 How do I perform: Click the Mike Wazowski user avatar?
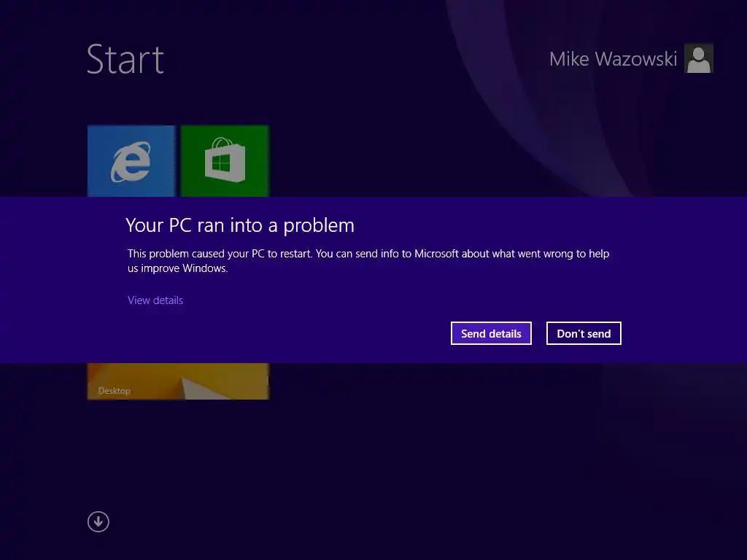point(698,58)
